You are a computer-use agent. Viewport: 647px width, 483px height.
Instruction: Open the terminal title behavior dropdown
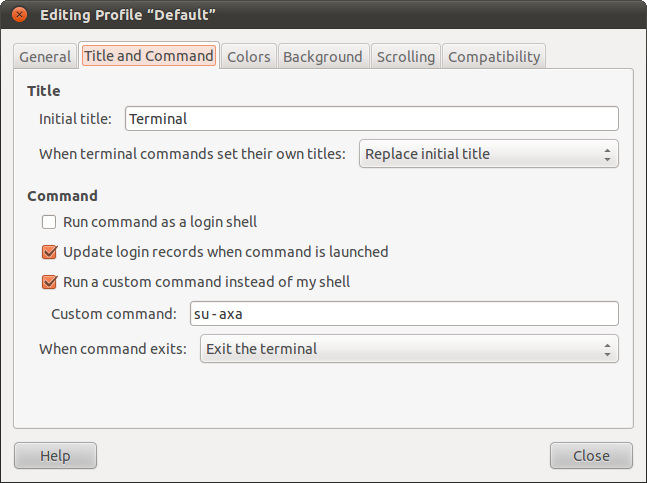coord(488,154)
